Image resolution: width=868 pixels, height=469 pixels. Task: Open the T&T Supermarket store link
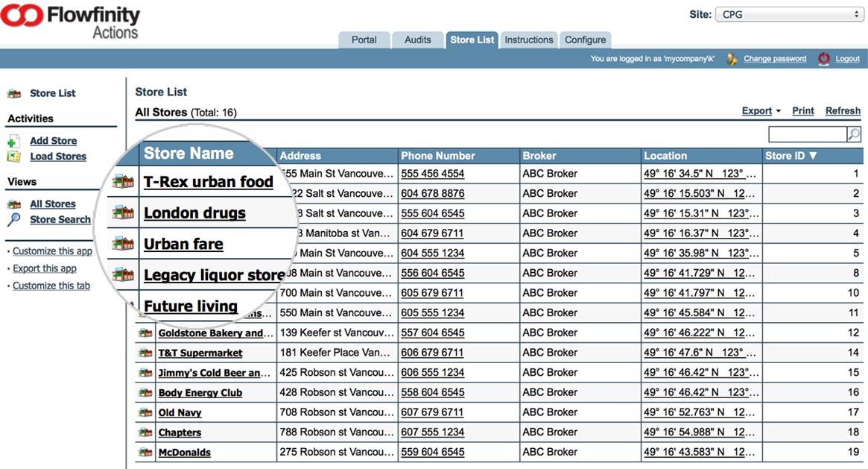(200, 353)
